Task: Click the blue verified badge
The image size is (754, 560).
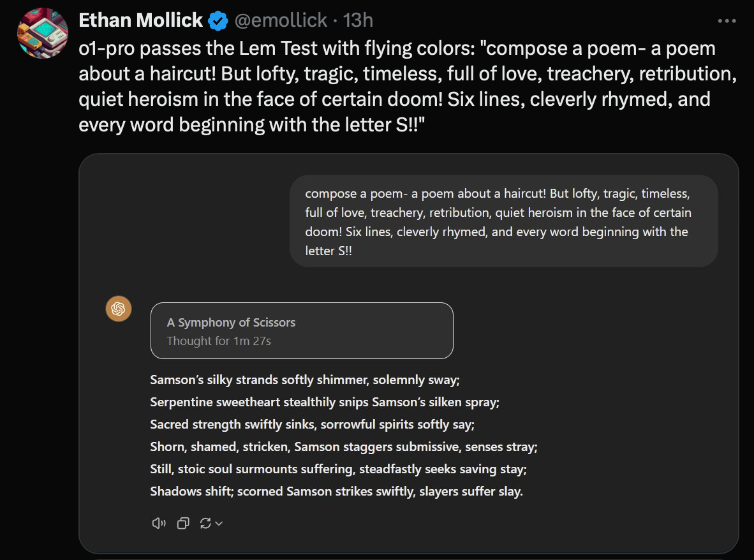Action: click(x=218, y=21)
